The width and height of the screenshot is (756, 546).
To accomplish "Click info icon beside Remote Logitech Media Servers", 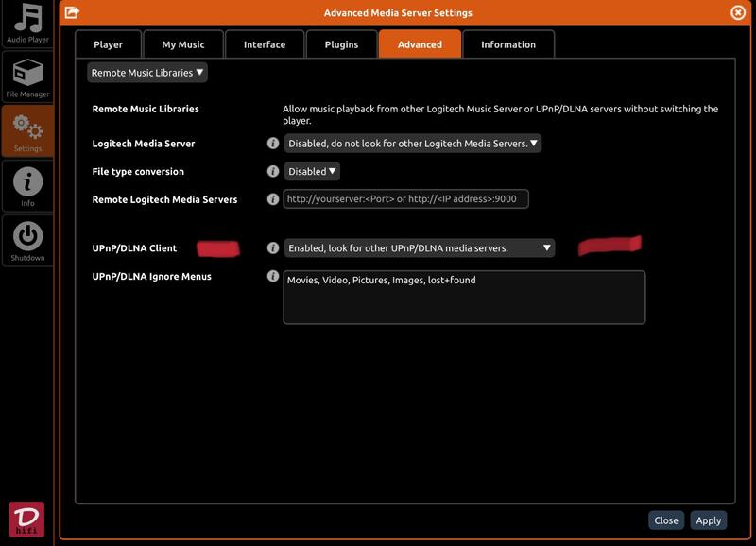I will pos(273,199).
